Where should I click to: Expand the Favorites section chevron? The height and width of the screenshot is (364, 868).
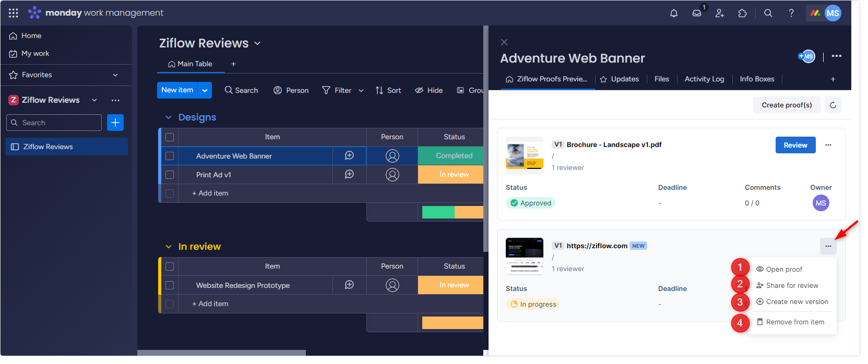click(x=115, y=75)
